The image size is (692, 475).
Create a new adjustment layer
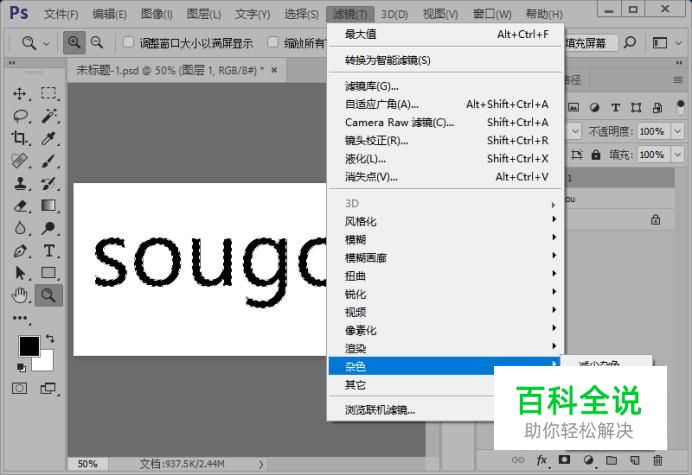(588, 460)
